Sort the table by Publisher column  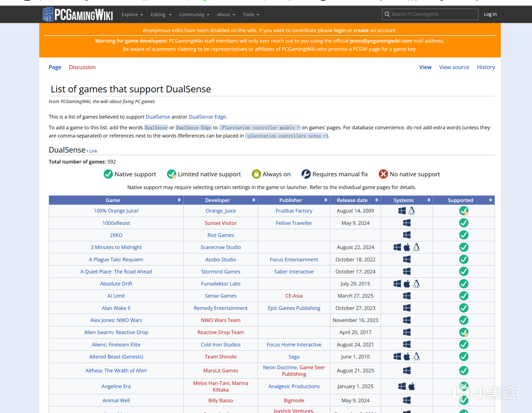[x=294, y=200]
